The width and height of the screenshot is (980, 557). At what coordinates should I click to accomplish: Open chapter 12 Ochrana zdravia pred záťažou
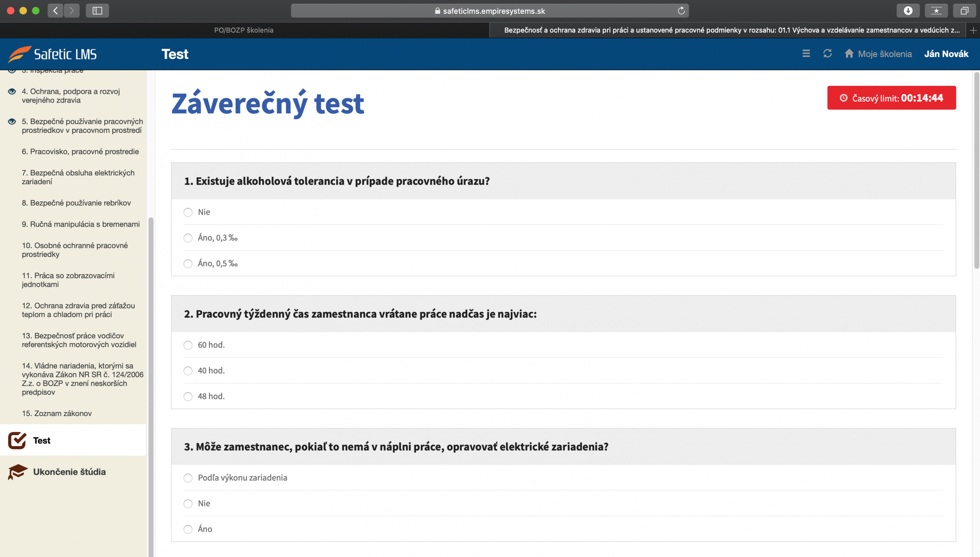point(78,310)
